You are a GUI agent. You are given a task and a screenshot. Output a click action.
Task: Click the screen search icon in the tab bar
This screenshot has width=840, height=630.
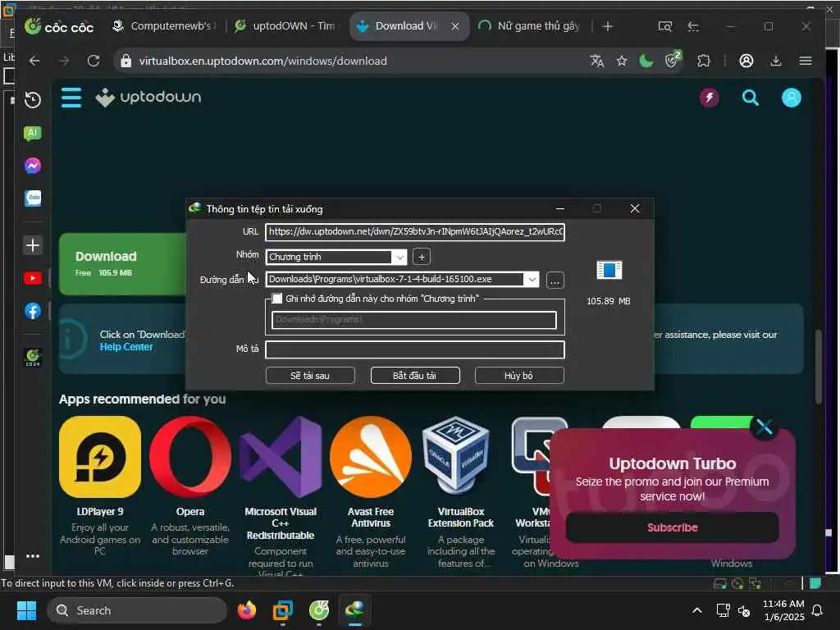(664, 26)
